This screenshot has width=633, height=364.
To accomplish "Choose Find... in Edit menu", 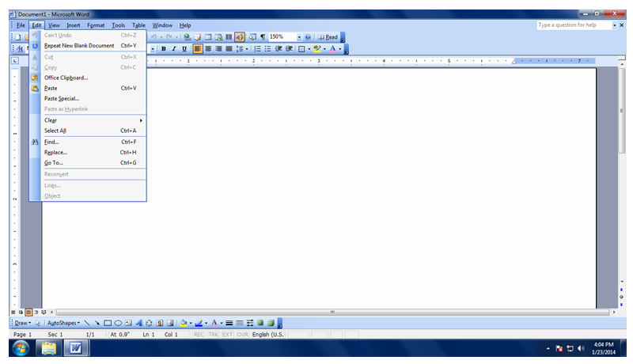I will [x=88, y=142].
